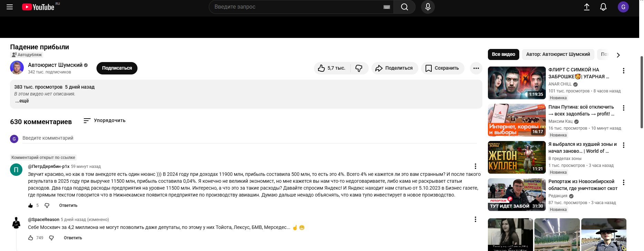Dislike the video
Viewport: 644px width, 251px height.
pos(359,68)
